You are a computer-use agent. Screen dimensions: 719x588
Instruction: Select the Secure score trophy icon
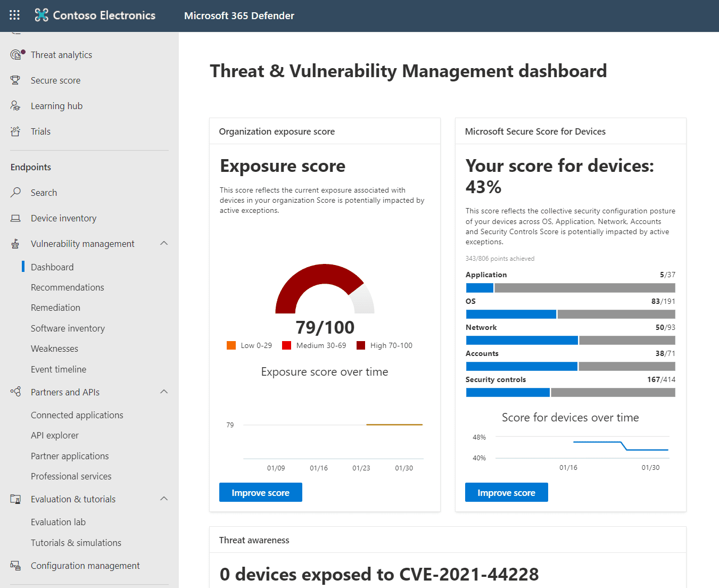coord(15,80)
